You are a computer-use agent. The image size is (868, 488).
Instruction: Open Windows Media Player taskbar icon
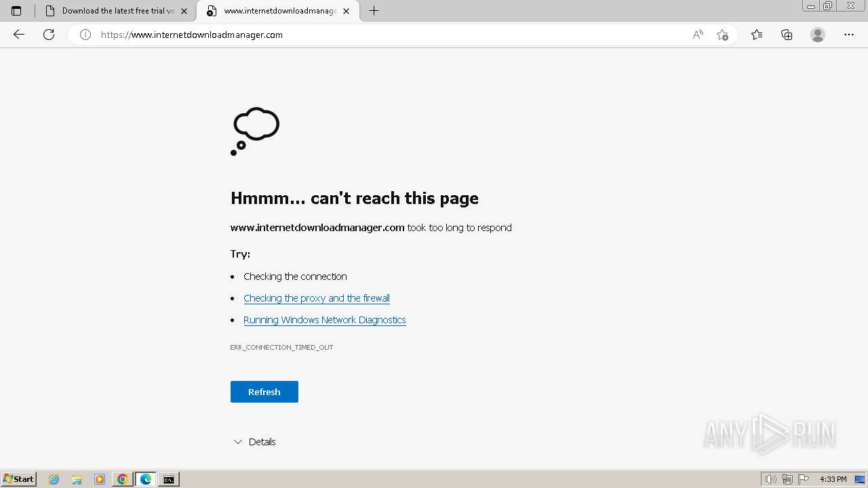click(x=100, y=479)
